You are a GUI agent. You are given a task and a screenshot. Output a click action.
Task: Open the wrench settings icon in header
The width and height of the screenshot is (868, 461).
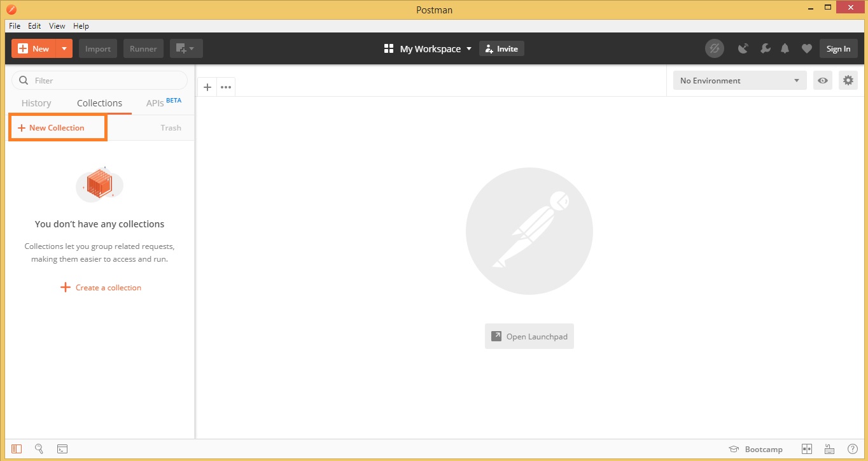(x=765, y=49)
